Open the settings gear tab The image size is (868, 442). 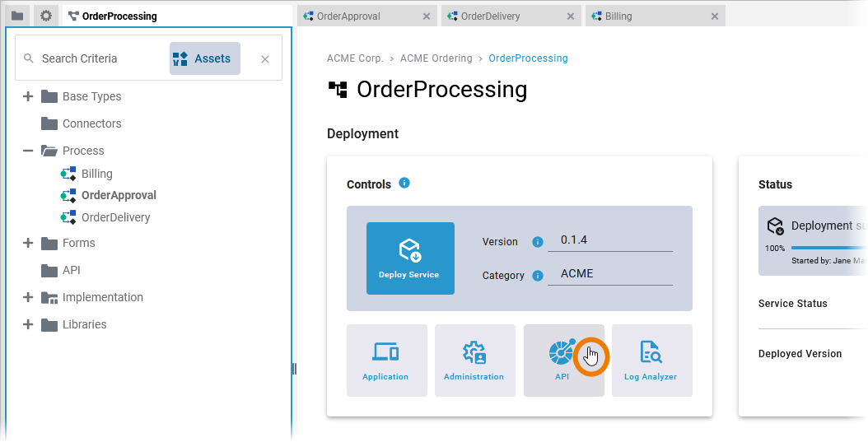coord(46,16)
